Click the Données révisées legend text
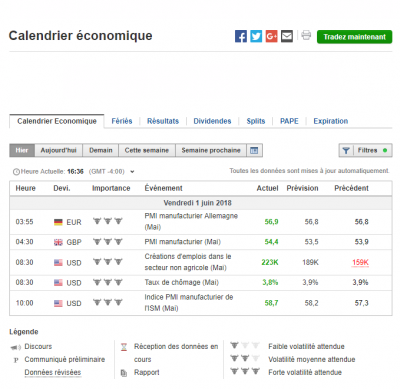Image resolution: width=400 pixels, height=389 pixels. coord(53,373)
